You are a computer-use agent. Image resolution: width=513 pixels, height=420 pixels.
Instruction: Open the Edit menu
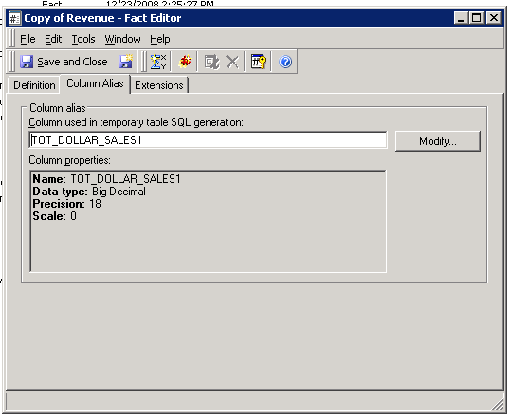[53, 39]
